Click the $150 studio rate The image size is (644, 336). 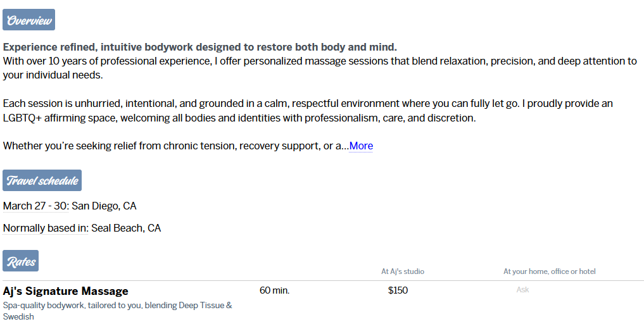coord(398,290)
